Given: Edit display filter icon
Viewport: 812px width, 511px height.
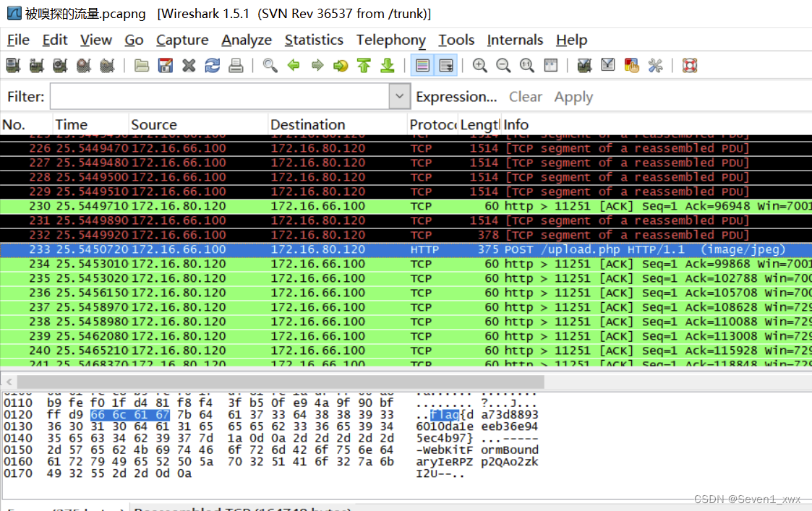Looking at the screenshot, I should tap(608, 65).
